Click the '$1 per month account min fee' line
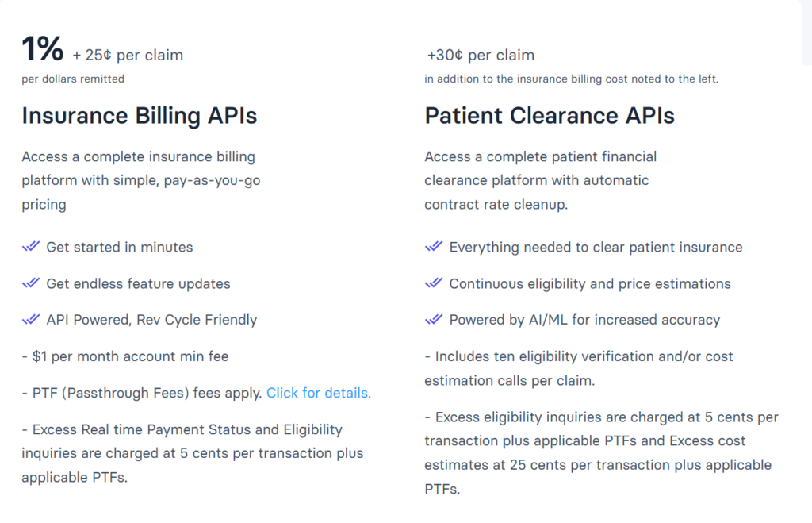 [x=125, y=356]
